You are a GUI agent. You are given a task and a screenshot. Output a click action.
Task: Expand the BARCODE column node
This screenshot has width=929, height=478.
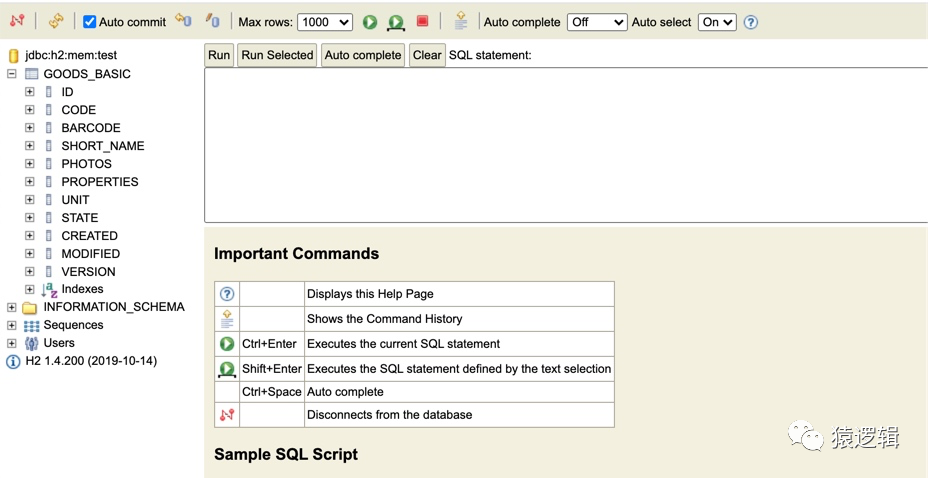30,128
